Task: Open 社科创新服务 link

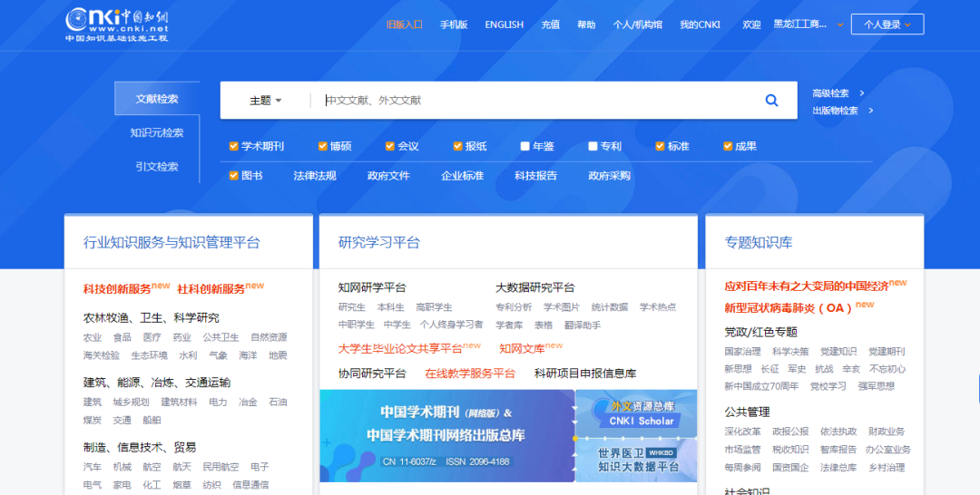Action: pos(211,289)
